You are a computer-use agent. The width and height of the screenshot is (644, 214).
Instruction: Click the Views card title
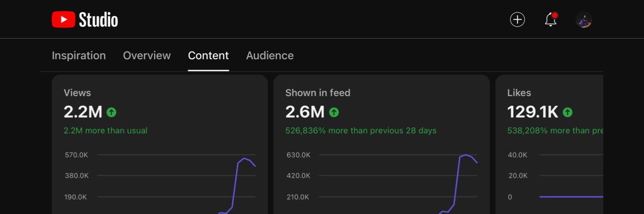tap(77, 93)
